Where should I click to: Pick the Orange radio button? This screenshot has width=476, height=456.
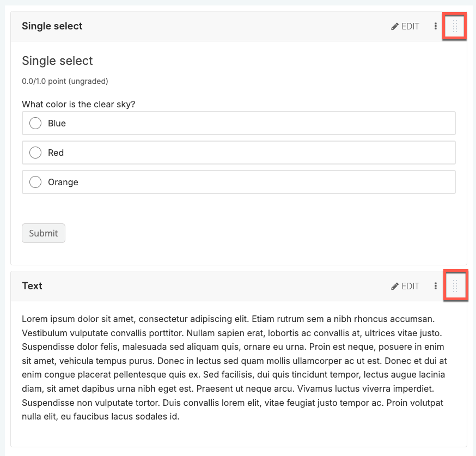[x=35, y=182]
